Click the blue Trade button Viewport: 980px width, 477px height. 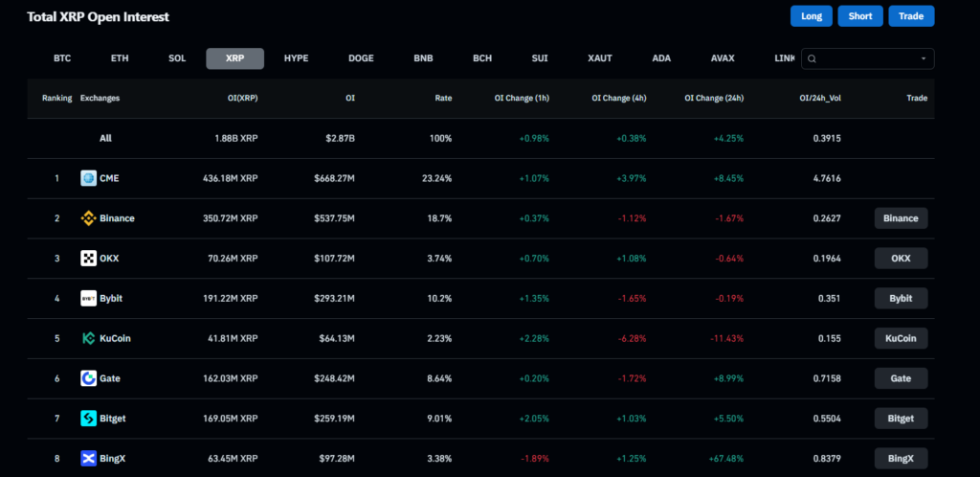tap(911, 16)
